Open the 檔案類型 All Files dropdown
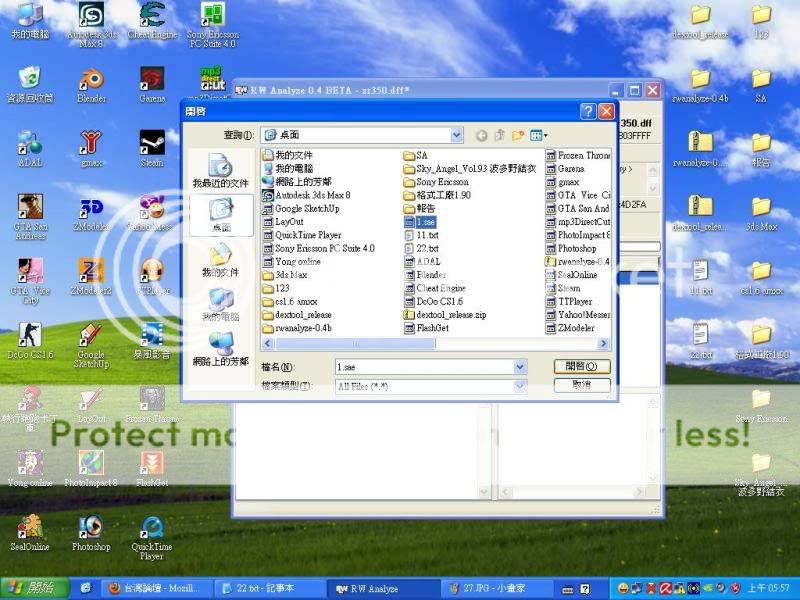 click(x=520, y=386)
